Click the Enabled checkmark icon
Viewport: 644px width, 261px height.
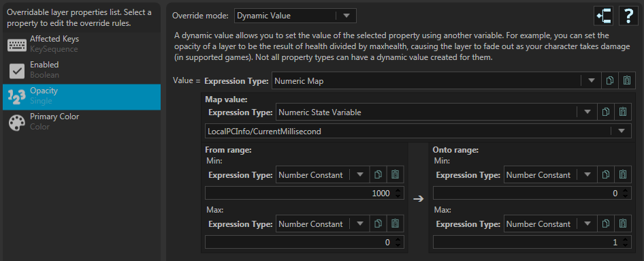pos(17,71)
